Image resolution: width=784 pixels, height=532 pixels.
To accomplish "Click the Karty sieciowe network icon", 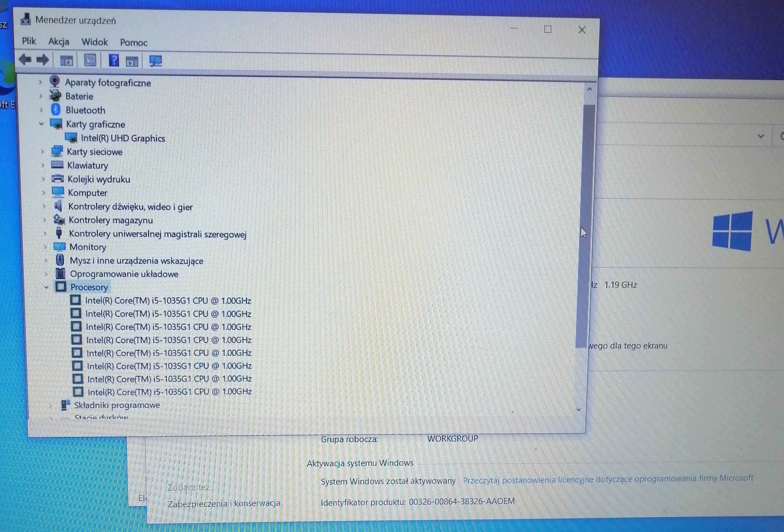I will pyautogui.click(x=57, y=151).
